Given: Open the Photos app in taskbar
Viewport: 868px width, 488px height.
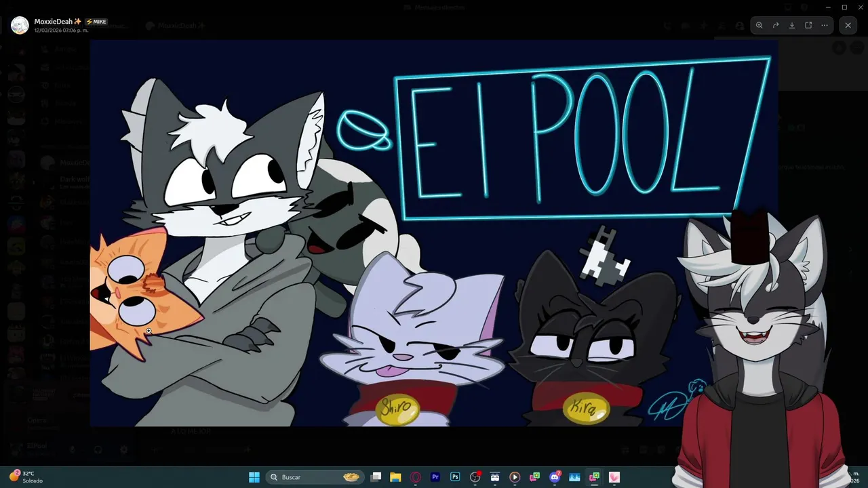Looking at the screenshot, I should [574, 477].
